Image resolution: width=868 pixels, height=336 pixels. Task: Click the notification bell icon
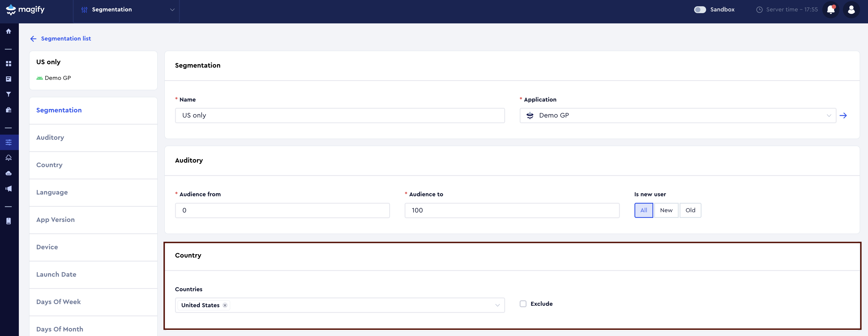831,10
